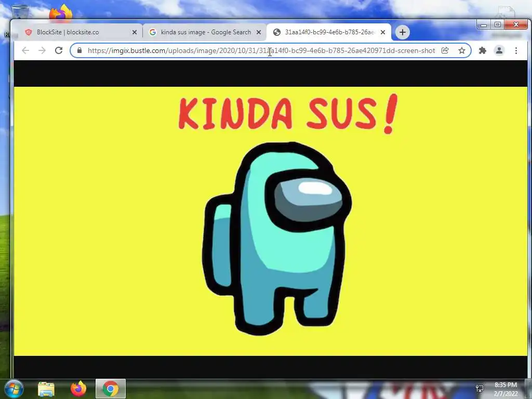
Task: Maximize the Chrome window
Action: click(x=497, y=25)
